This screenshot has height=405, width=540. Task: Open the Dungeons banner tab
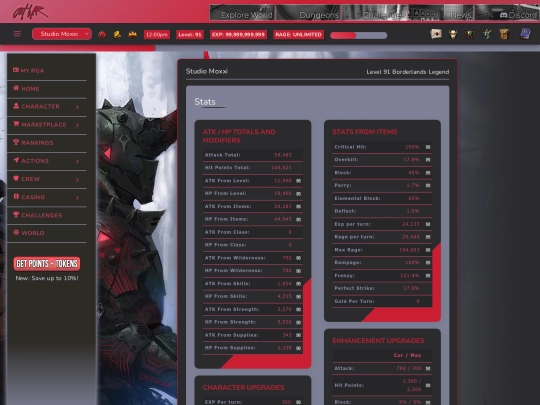click(x=308, y=12)
